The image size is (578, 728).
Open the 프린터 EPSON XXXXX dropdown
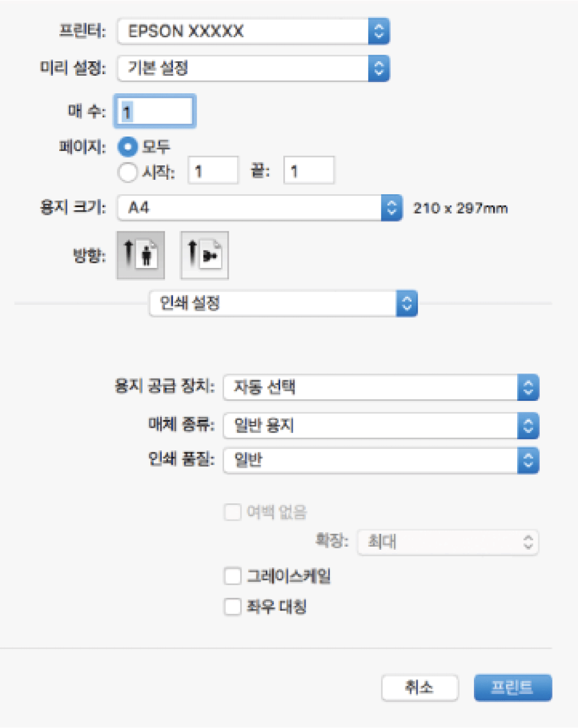tap(253, 31)
